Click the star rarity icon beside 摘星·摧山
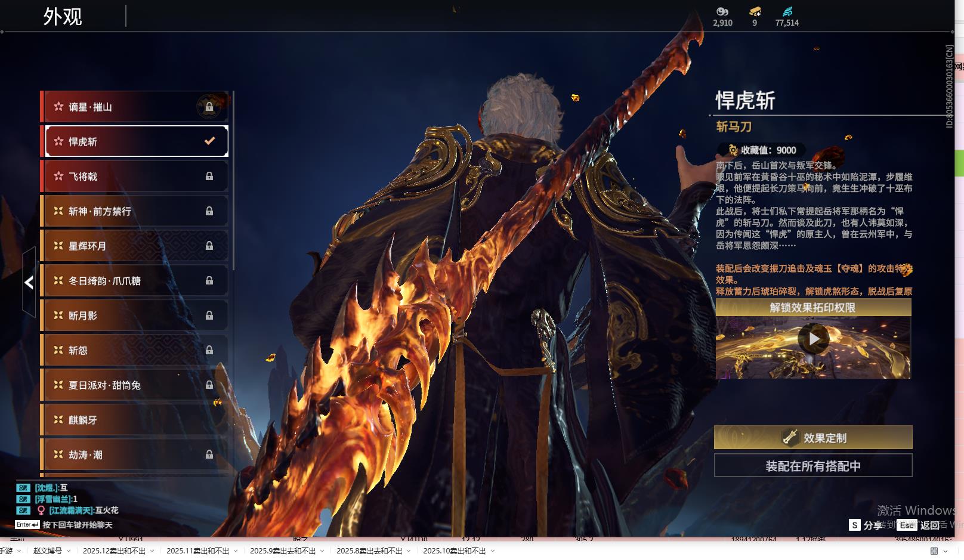This screenshot has height=560, width=964. pyautogui.click(x=58, y=107)
